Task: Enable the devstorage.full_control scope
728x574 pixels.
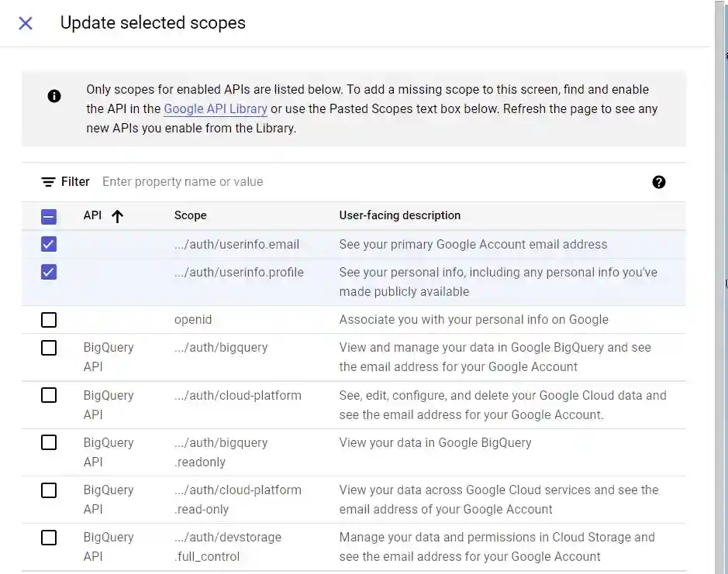Action: pos(49,537)
